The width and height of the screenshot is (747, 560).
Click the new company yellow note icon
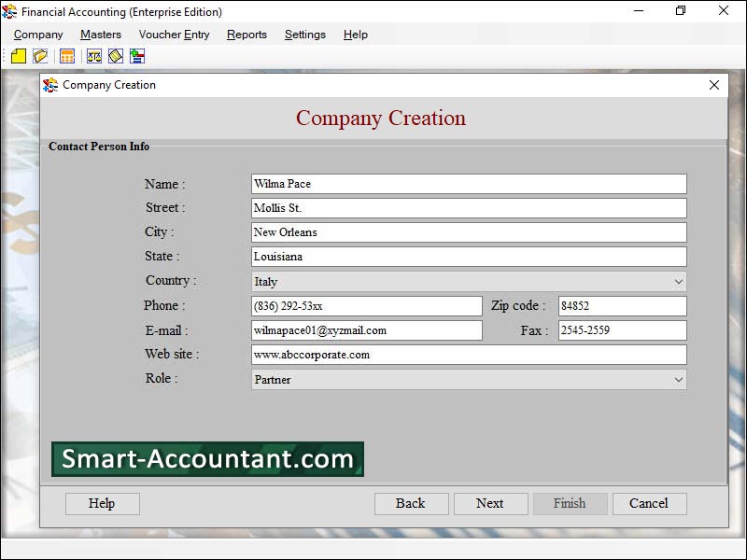pyautogui.click(x=19, y=57)
